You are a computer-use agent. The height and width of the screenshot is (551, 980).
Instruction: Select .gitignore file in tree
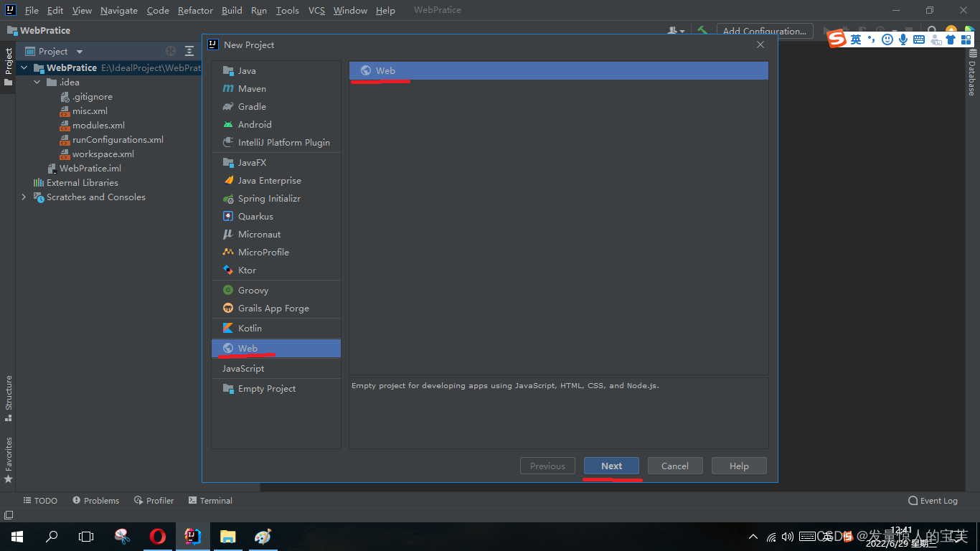tap(93, 96)
